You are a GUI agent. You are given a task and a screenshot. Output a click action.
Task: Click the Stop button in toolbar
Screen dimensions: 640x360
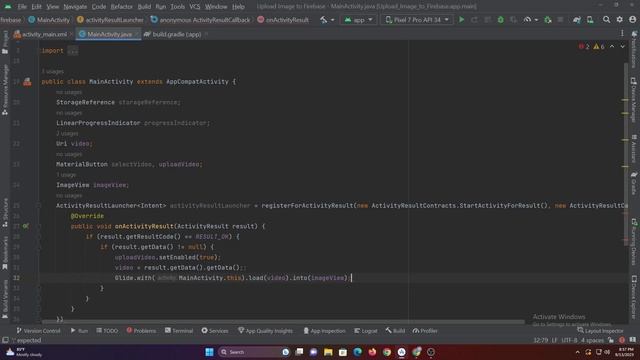coord(560,20)
